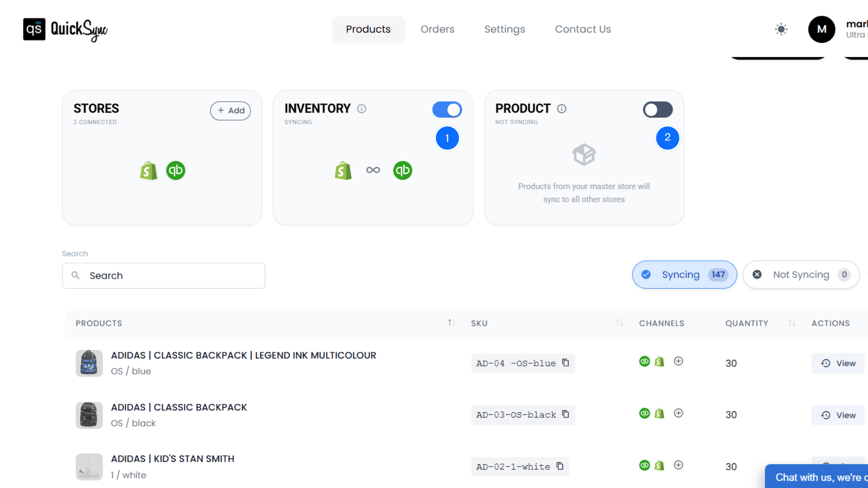This screenshot has width=868, height=488.
Task: Disable Inventory syncing toggle
Action: click(447, 109)
